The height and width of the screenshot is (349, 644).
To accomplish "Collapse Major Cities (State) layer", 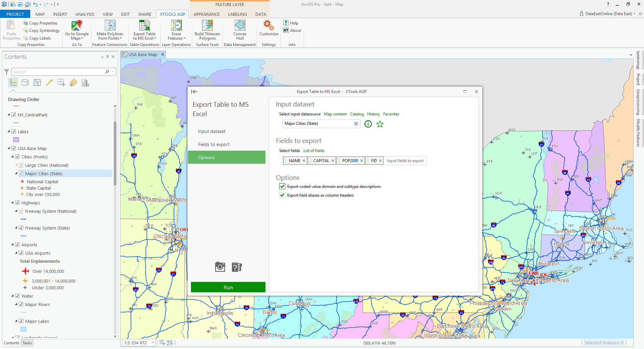I will 16,173.
